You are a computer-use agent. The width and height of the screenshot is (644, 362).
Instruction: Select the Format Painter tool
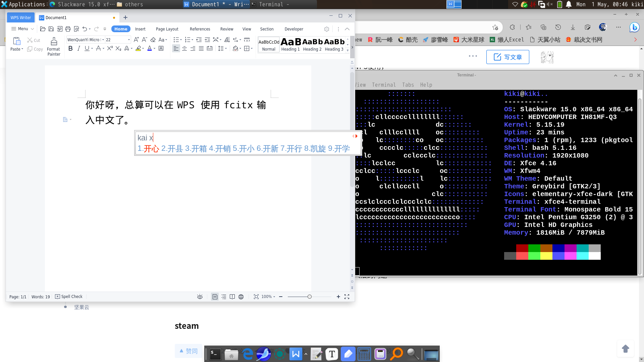coord(54,44)
